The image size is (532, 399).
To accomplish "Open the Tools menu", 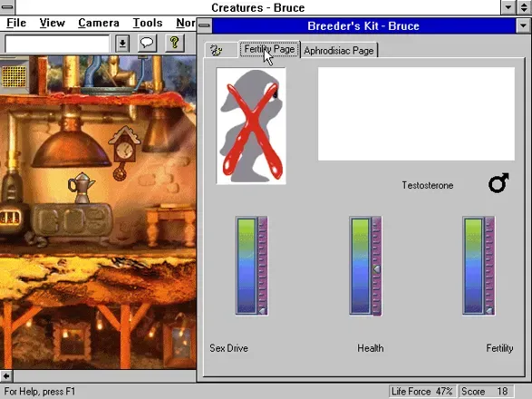I will coord(147,23).
